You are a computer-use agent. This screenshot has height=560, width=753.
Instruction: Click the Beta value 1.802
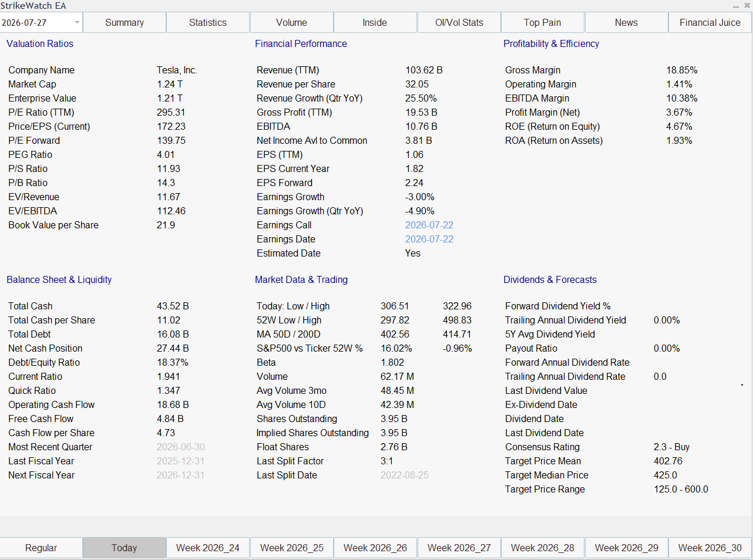click(x=392, y=363)
